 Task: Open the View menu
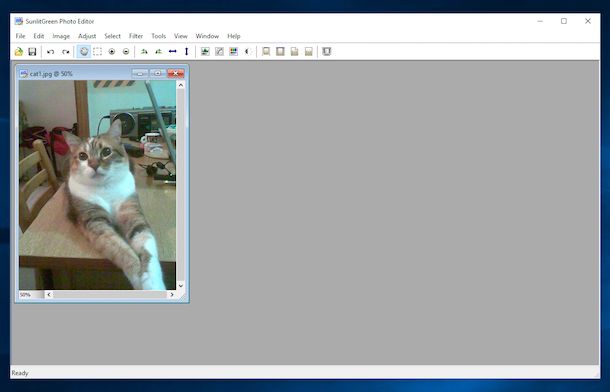click(x=181, y=36)
